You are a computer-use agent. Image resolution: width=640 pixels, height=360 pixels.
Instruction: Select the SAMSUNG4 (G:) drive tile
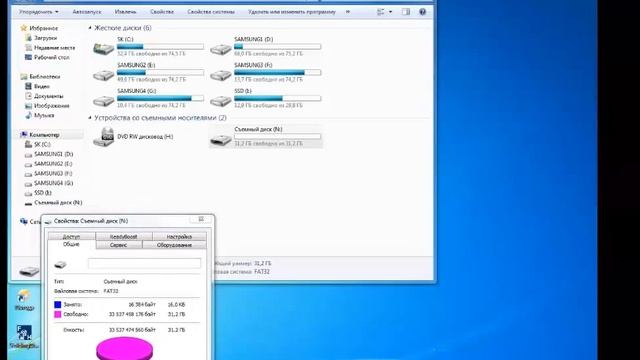[148, 98]
